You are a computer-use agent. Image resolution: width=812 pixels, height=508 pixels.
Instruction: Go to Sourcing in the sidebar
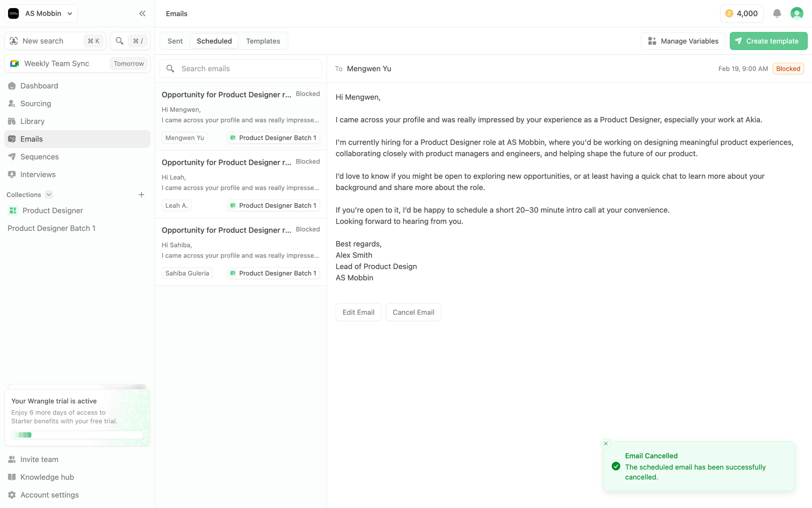77,104
